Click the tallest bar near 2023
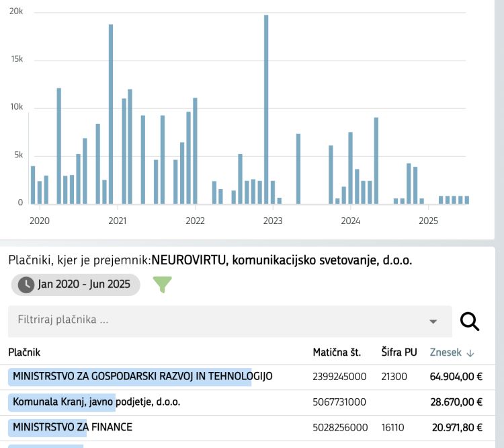This screenshot has height=448, width=504. click(266, 109)
